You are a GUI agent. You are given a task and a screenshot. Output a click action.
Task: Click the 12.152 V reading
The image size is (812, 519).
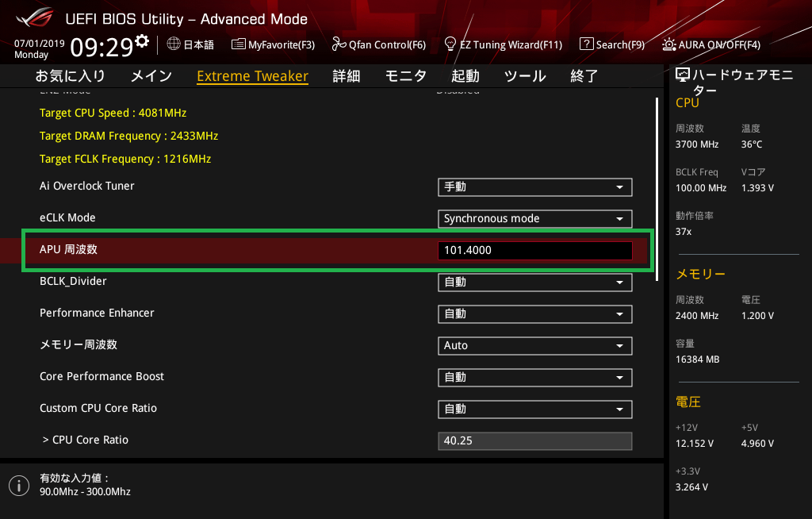tap(695, 444)
